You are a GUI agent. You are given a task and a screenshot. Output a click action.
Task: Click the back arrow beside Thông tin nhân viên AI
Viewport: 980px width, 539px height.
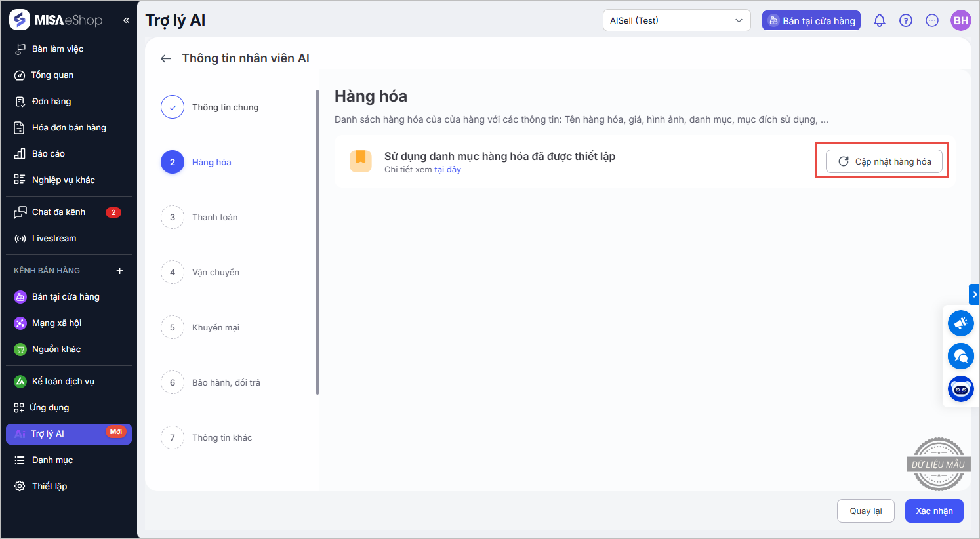(166, 58)
